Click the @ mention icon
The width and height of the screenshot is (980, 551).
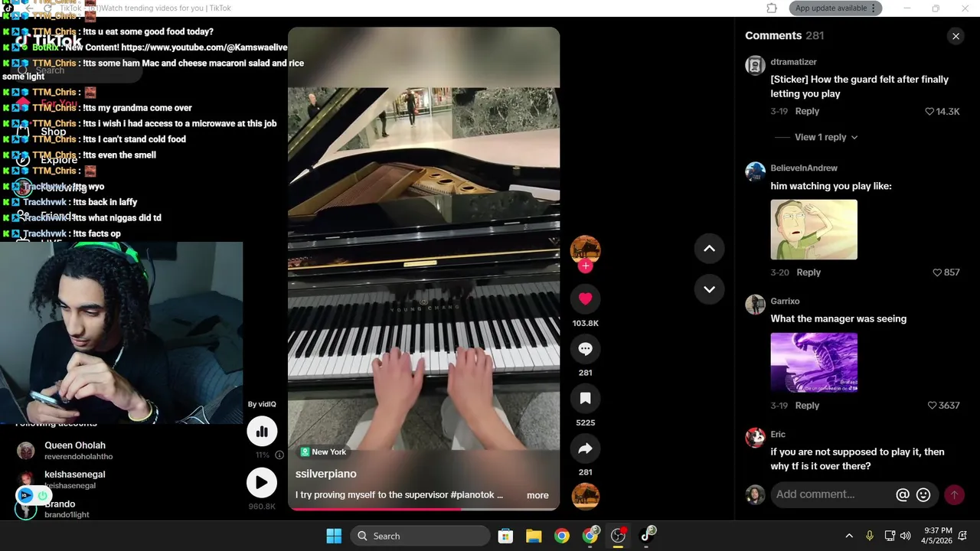903,495
